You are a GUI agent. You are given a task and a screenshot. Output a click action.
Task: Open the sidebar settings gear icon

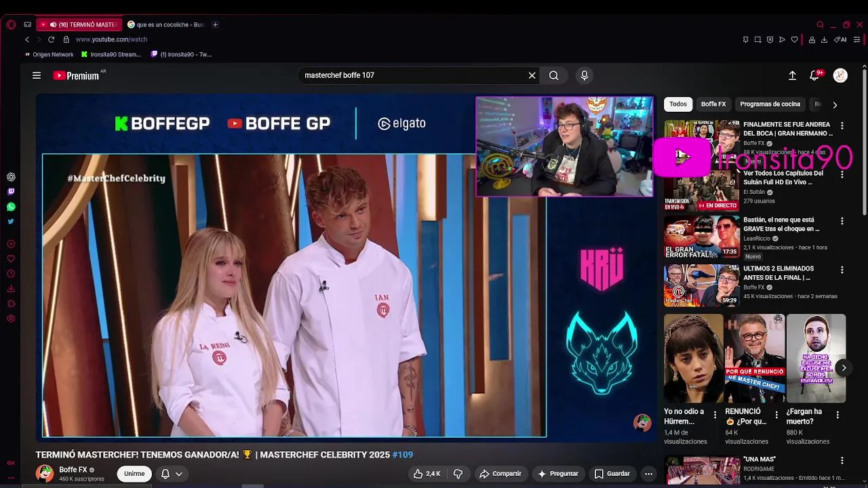(x=11, y=319)
